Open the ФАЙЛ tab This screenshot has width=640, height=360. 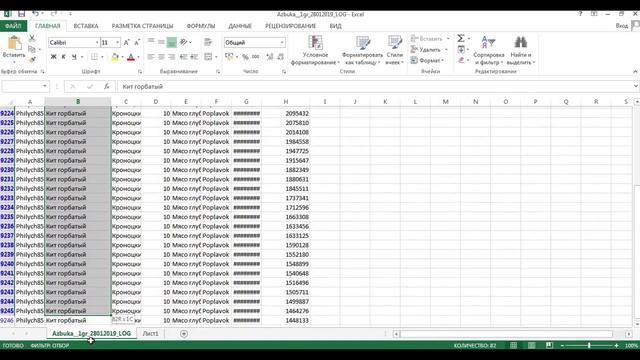13,26
